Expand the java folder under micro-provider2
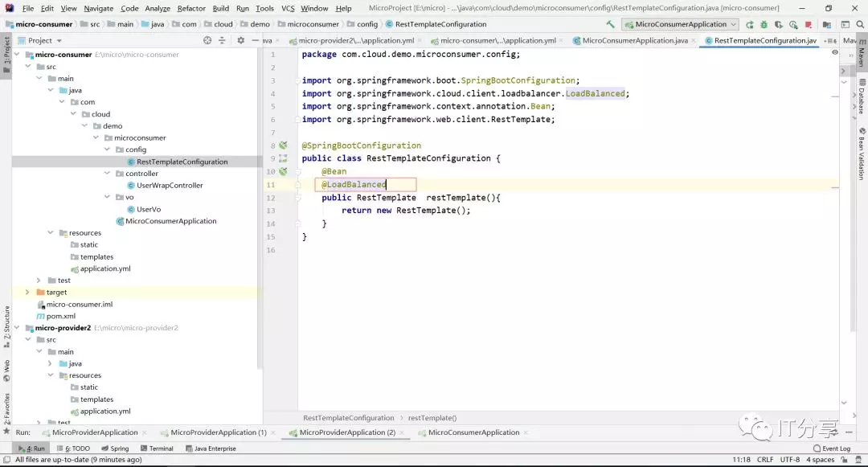This screenshot has height=467, width=868. (50, 363)
